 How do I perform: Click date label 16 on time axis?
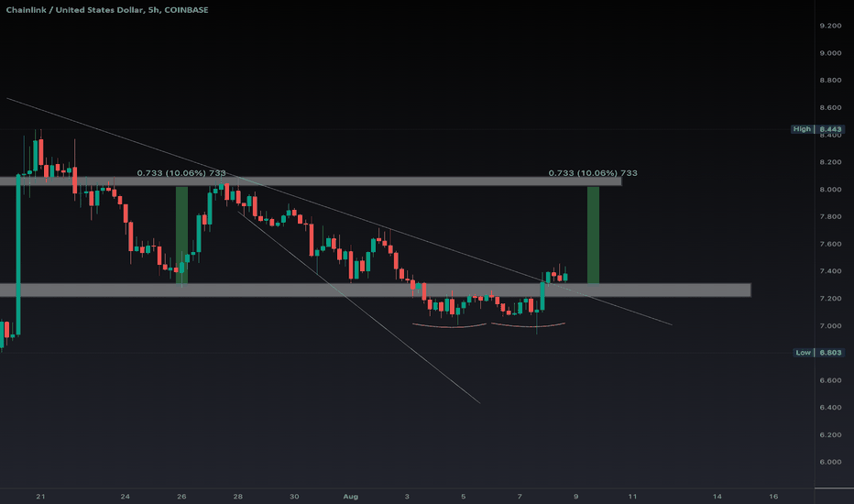[773, 497]
